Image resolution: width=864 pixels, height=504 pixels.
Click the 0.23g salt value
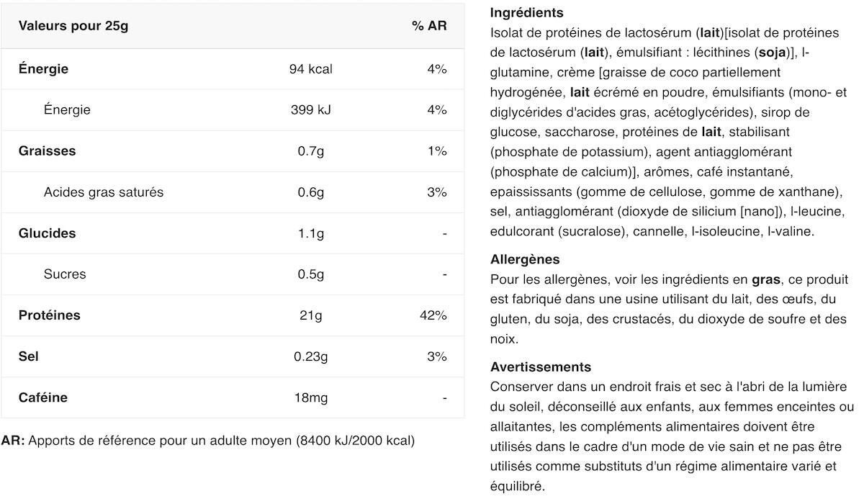pyautogui.click(x=310, y=356)
